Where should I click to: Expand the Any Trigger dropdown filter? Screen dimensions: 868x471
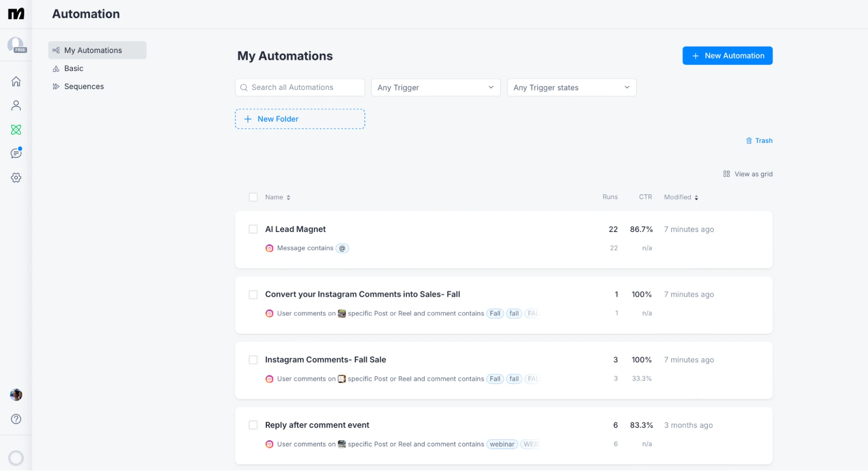click(x=435, y=88)
